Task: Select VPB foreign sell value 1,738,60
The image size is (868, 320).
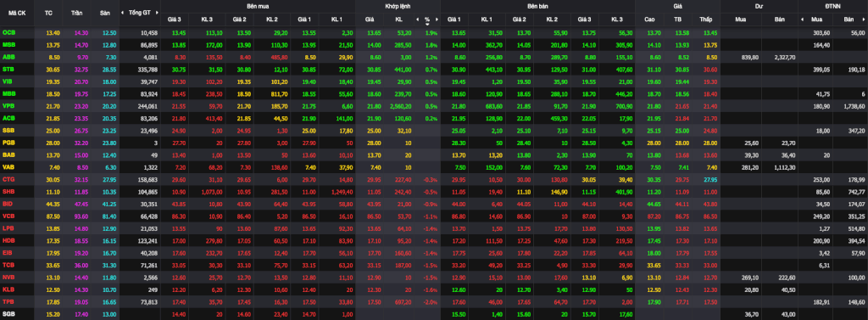Action: (855, 105)
